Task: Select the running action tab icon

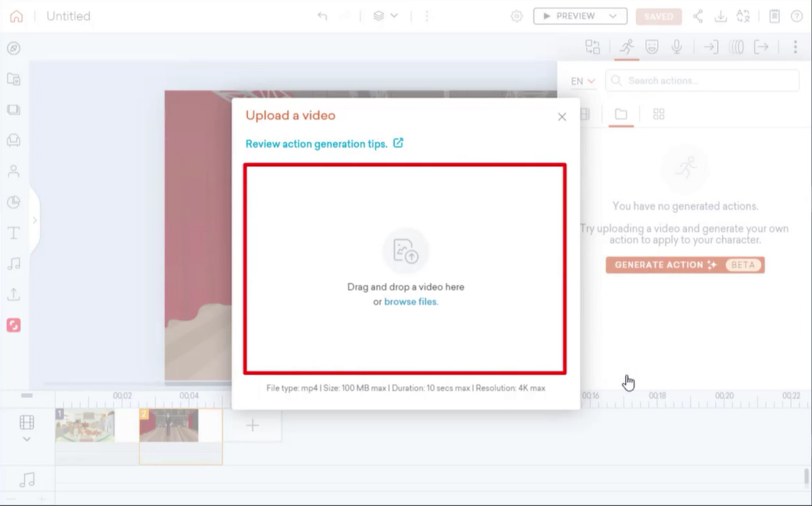Action: pos(626,47)
